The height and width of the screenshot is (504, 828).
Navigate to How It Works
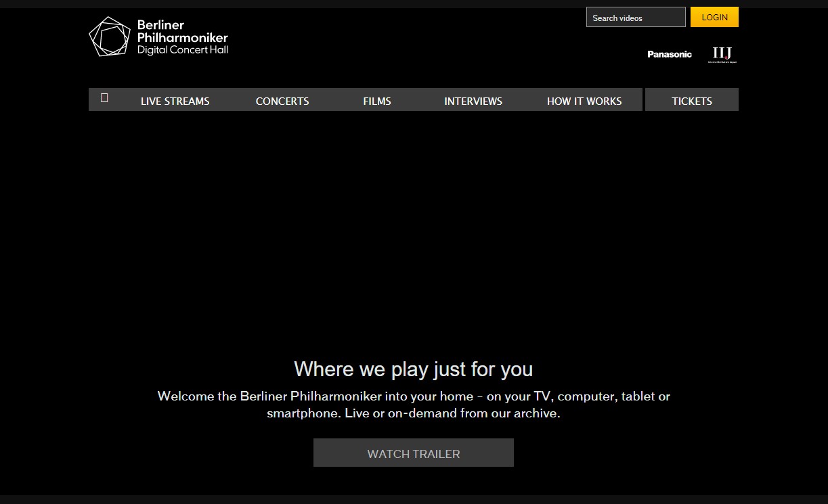pyautogui.click(x=584, y=101)
